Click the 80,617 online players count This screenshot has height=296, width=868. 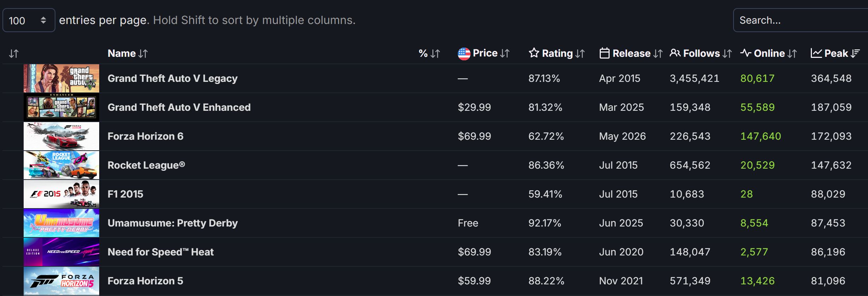[758, 78]
